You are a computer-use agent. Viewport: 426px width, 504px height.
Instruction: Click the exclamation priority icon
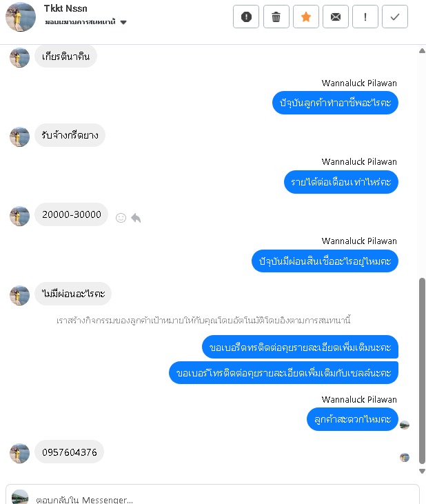(x=365, y=17)
